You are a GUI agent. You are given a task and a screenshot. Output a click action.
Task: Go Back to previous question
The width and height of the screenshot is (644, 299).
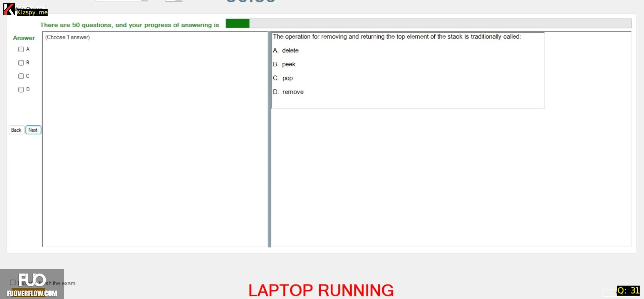[x=16, y=130]
